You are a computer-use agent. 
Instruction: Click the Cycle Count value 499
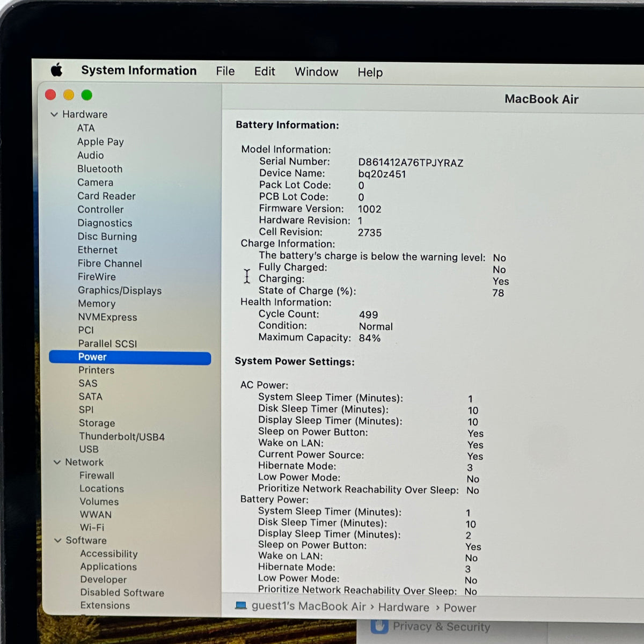pos(369,314)
